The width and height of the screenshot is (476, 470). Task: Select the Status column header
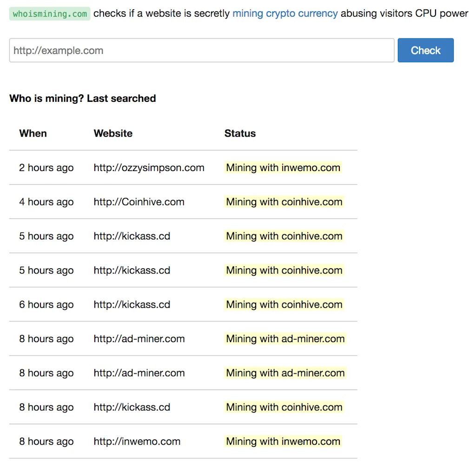240,133
